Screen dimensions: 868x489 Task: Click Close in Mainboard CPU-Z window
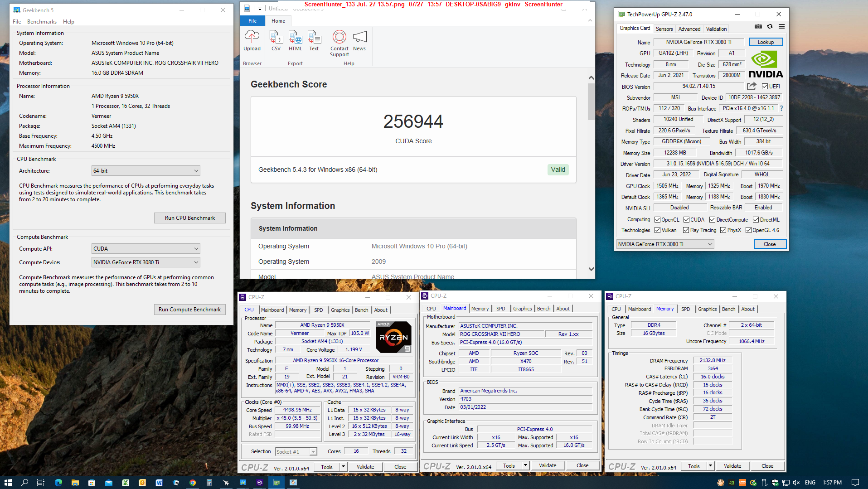[x=582, y=465]
